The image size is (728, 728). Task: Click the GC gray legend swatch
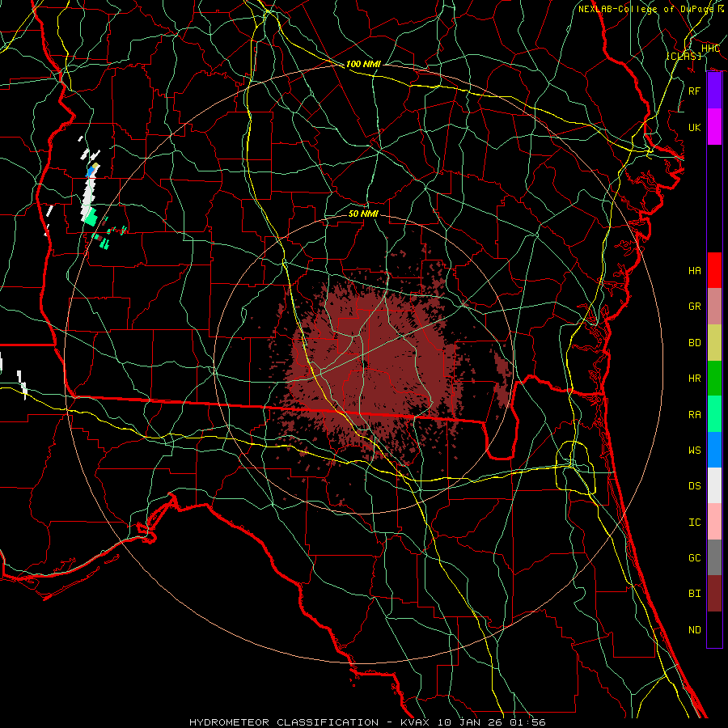(714, 557)
